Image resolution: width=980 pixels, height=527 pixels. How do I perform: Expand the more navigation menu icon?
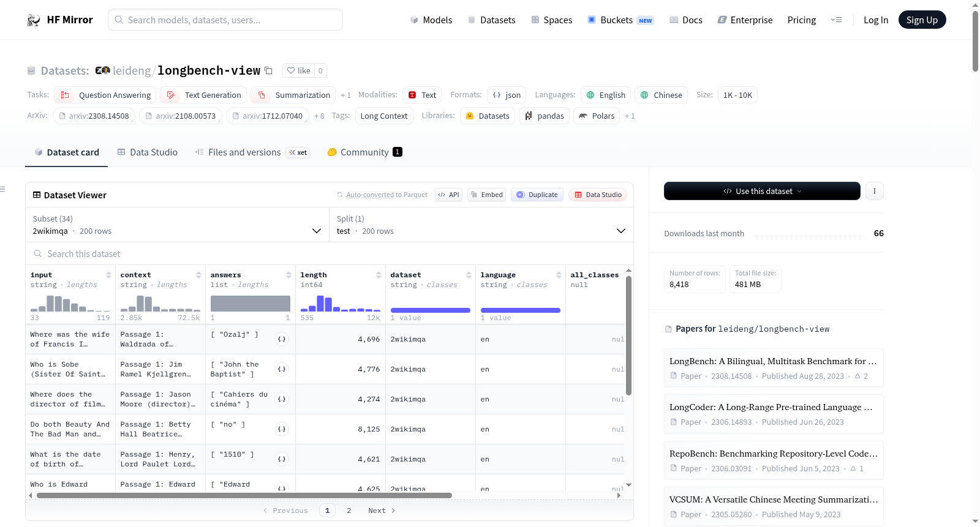click(x=836, y=20)
